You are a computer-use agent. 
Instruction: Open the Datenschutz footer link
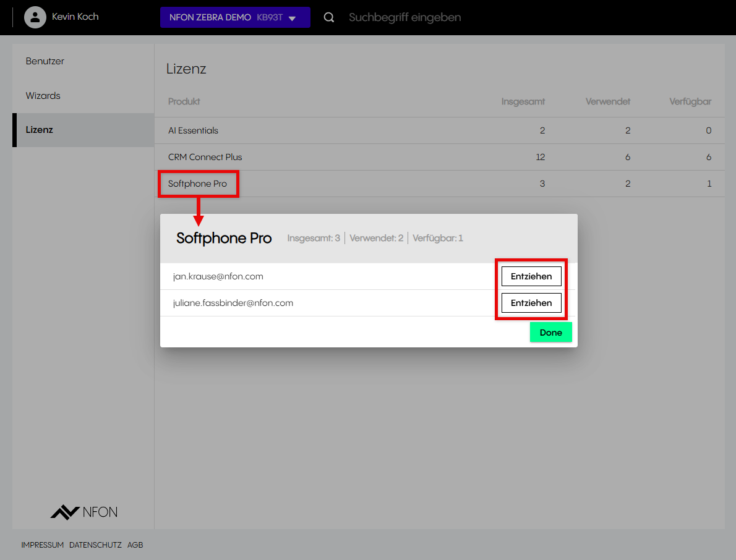[x=95, y=545]
